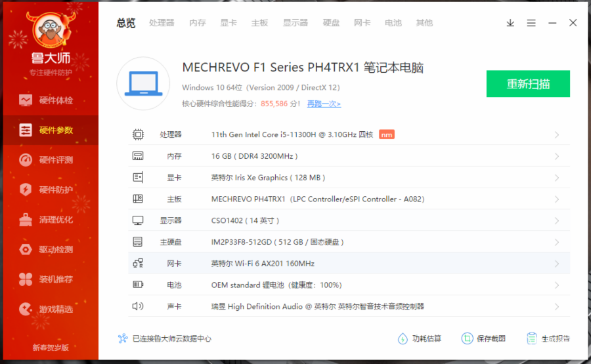Click the 网卡 network icon
Viewport: 591px width, 364px height.
(138, 263)
